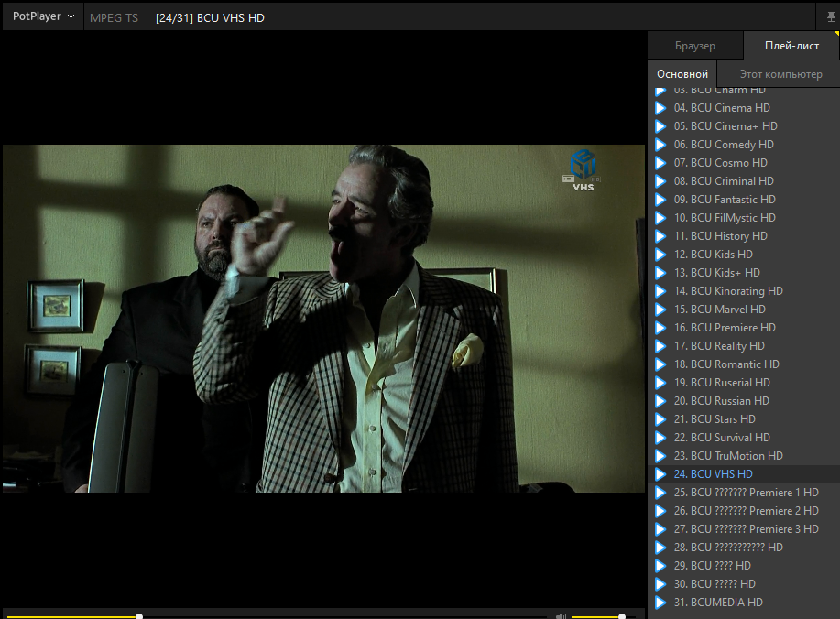
Task: Click the play icon beside BCU History HD
Action: click(x=660, y=236)
